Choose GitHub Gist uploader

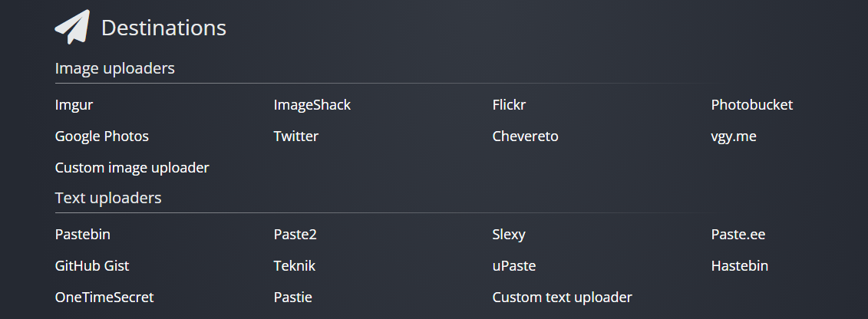tap(92, 266)
